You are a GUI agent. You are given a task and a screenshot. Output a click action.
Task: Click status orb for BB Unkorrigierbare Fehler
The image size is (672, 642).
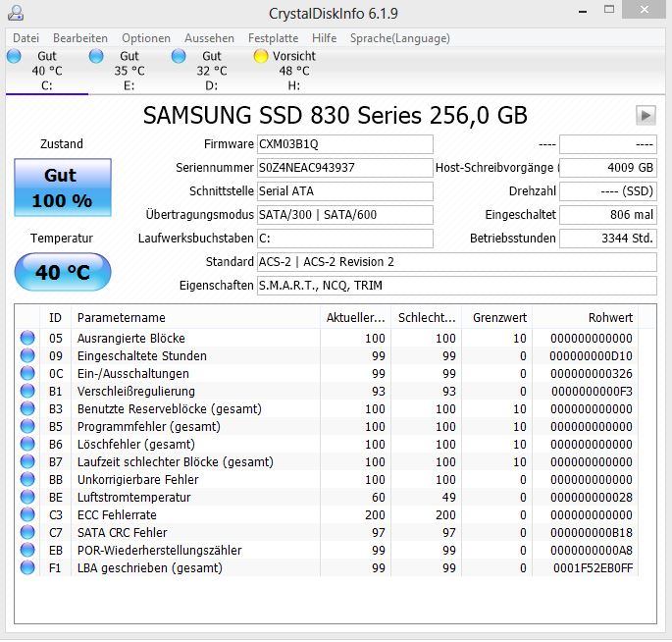pos(27,479)
